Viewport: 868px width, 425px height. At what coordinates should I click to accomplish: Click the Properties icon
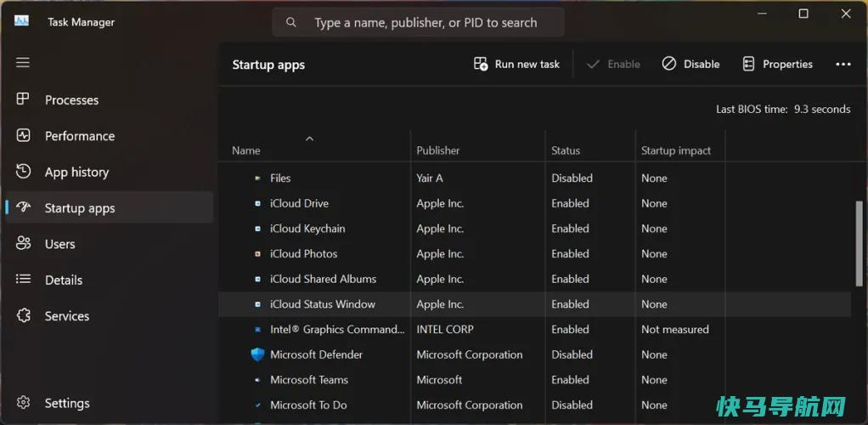click(x=748, y=65)
